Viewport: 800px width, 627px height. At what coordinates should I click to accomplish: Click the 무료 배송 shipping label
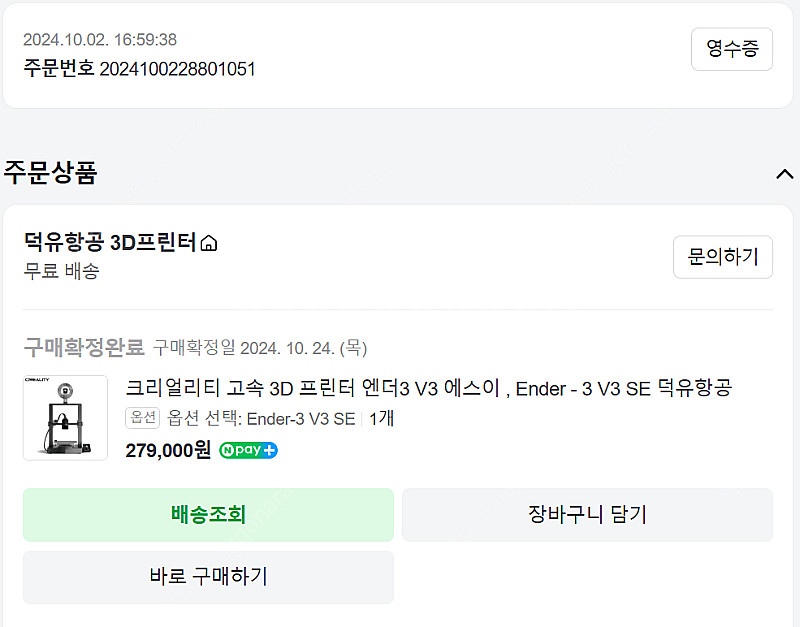(48, 271)
